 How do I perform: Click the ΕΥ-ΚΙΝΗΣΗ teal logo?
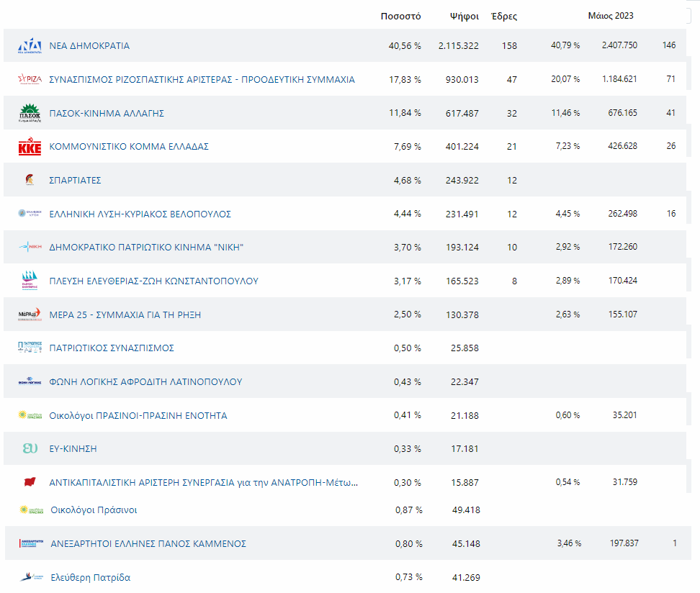[30, 448]
